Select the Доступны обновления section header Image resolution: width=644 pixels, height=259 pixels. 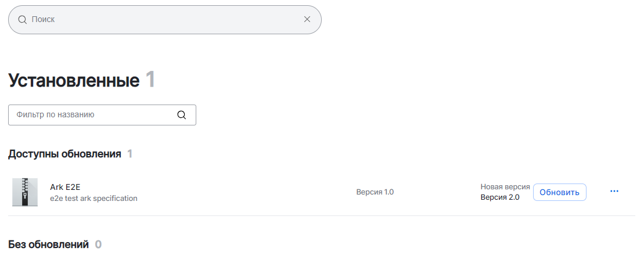tap(64, 154)
